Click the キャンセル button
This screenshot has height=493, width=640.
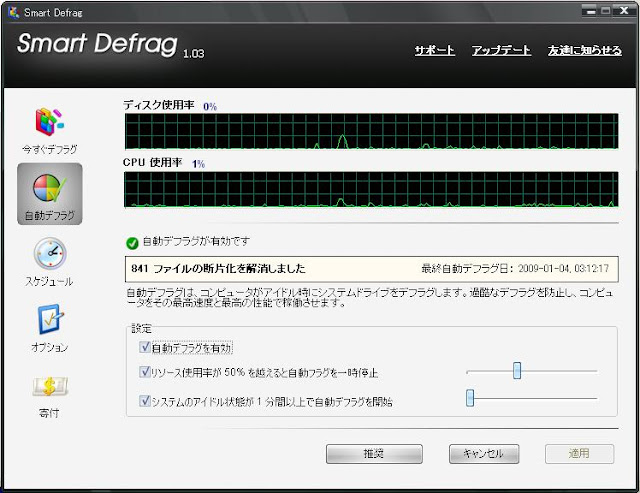pos(484,454)
